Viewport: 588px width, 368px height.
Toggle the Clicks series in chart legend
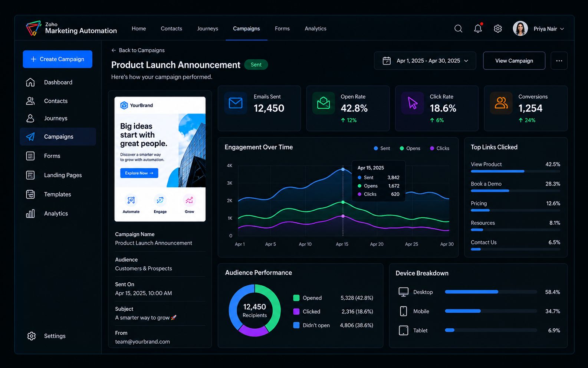pos(440,148)
